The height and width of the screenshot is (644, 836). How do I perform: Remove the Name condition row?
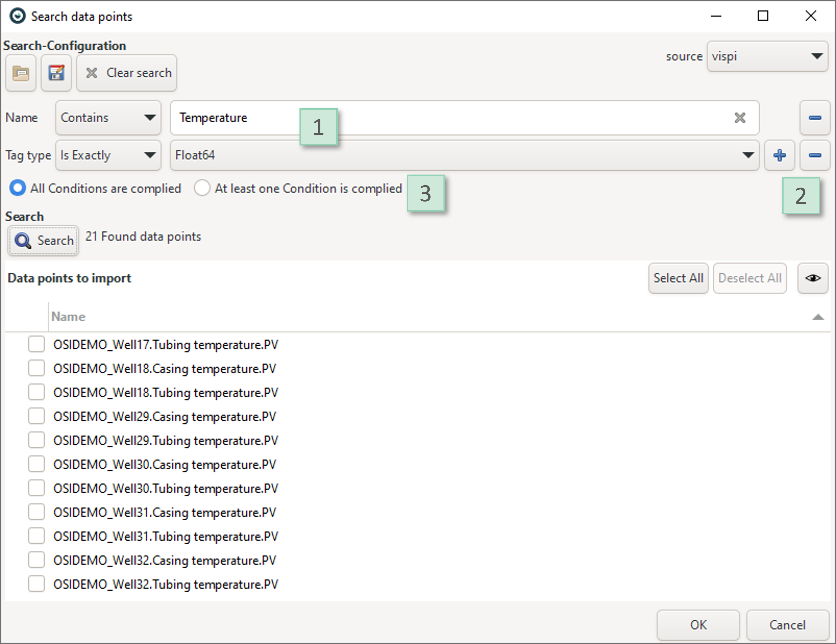[814, 118]
